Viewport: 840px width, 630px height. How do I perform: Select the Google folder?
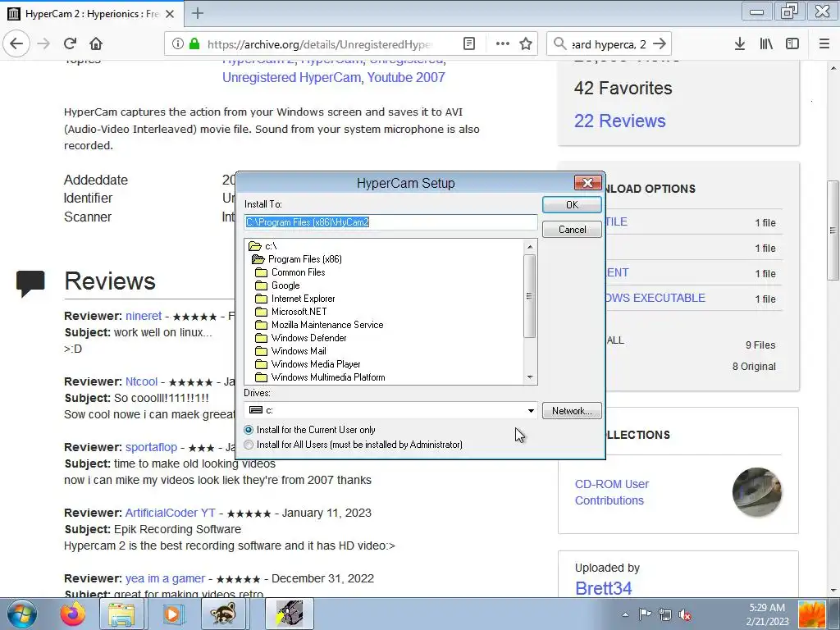coord(277,285)
